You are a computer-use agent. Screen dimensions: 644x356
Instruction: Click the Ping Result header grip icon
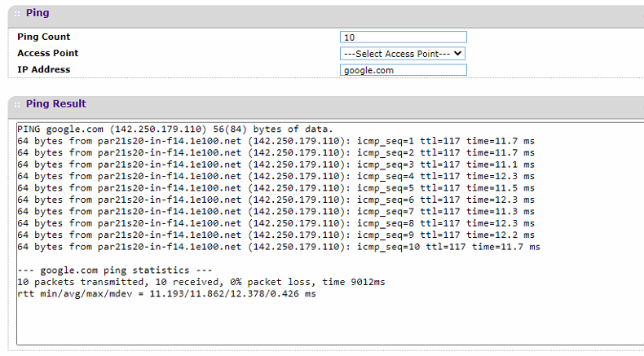(17, 105)
